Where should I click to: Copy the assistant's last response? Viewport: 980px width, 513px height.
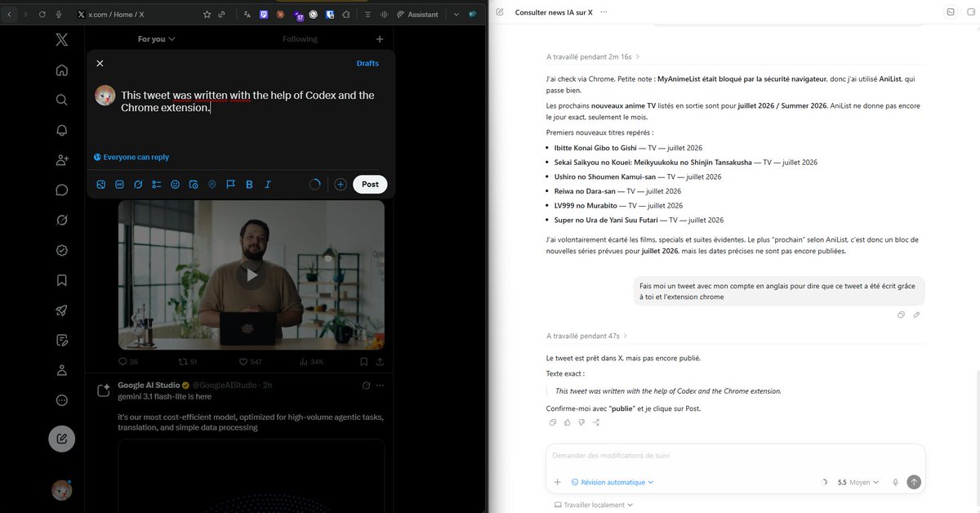point(553,422)
